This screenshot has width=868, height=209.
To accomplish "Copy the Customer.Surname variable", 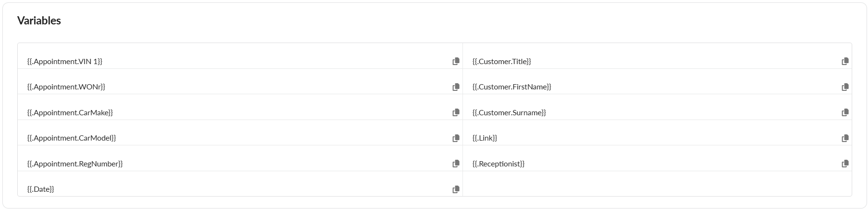I will pos(845,112).
